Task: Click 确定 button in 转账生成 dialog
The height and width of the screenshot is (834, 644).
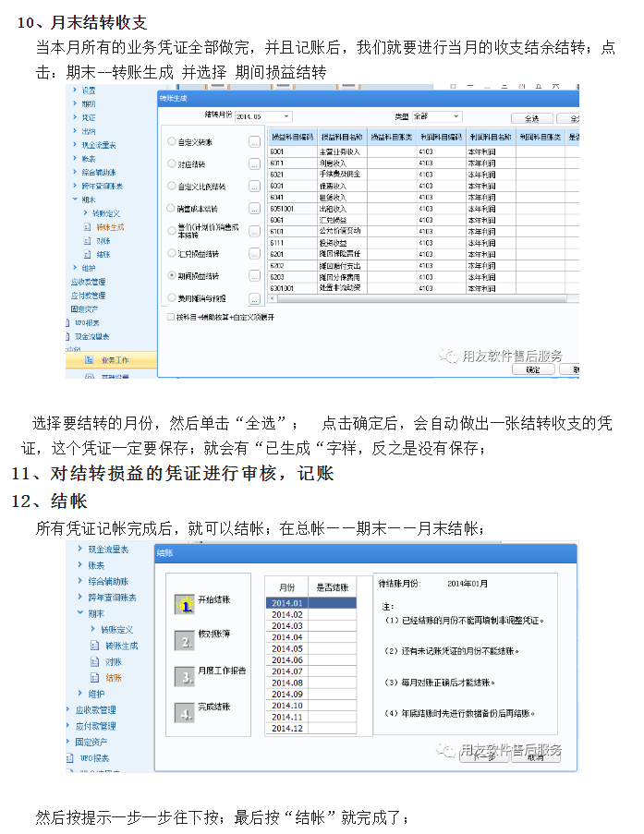Action: [x=533, y=369]
